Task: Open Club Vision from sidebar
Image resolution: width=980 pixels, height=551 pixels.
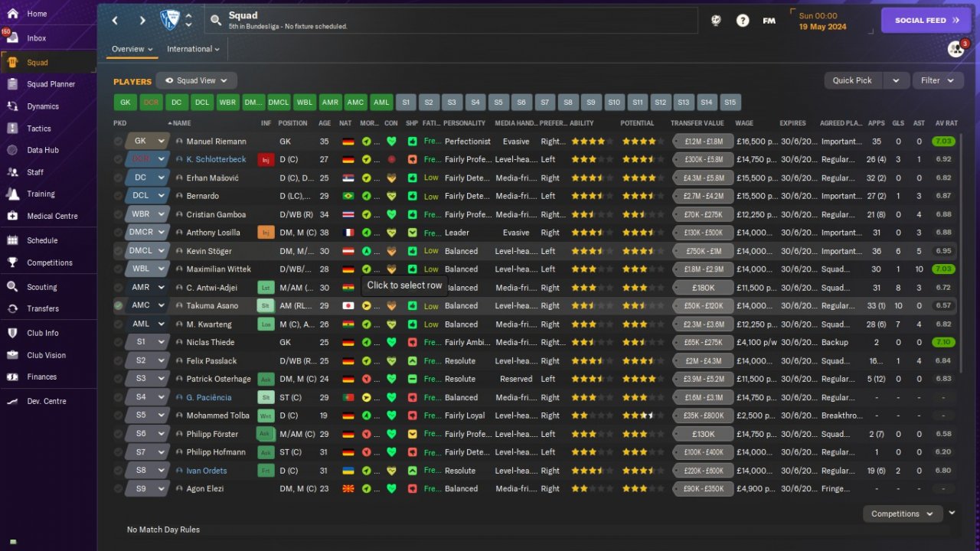Action: 46,355
